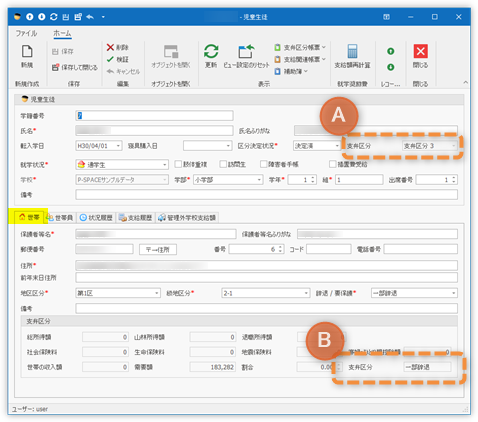The width and height of the screenshot is (478, 422).
Task: Open the 級地区分 2-1 dropdown
Action: [306, 293]
